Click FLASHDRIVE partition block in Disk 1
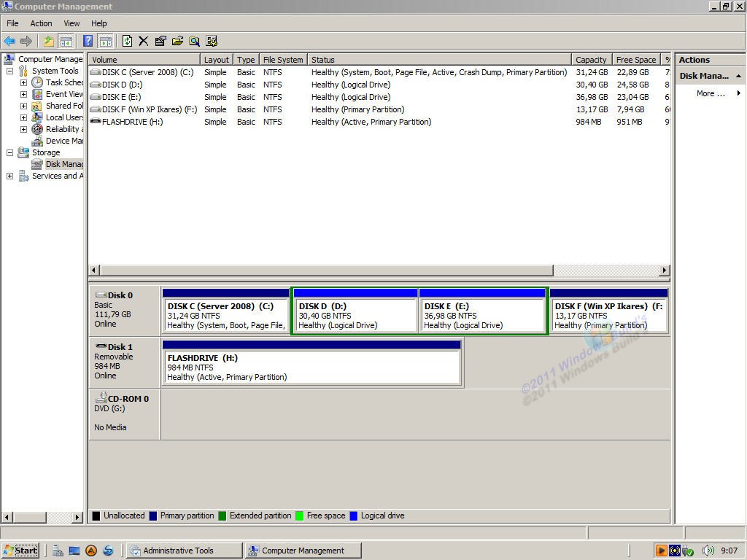 coord(312,362)
